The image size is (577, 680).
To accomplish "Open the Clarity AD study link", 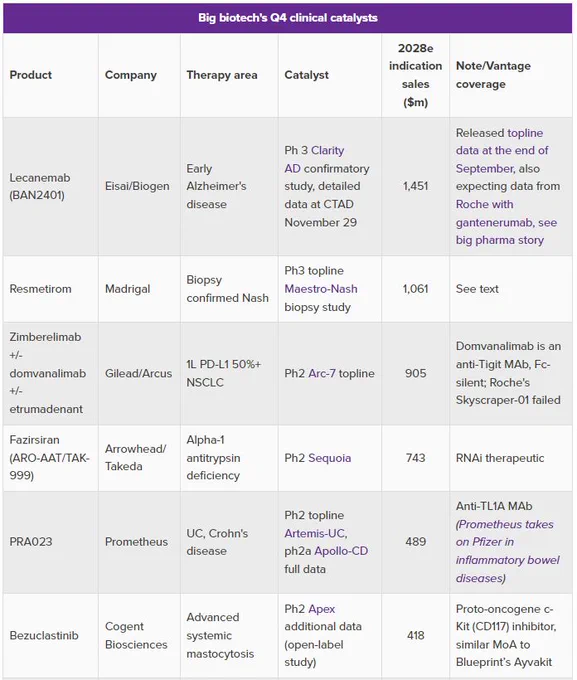I will [328, 150].
